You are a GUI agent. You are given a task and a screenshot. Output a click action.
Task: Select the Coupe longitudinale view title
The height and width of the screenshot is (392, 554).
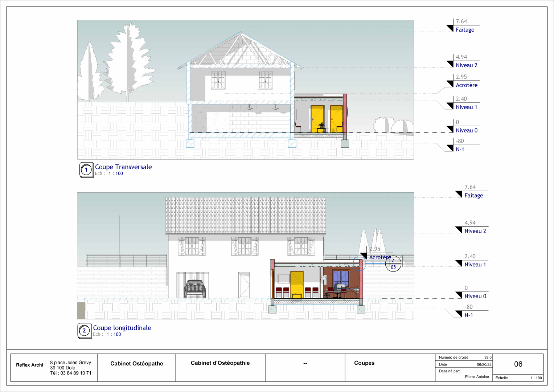(x=122, y=328)
